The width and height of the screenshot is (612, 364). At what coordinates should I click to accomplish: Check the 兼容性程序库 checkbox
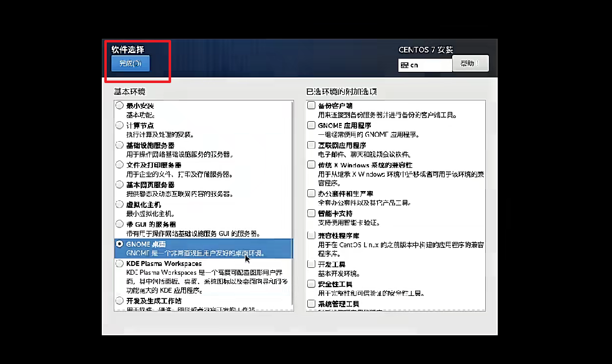pyautogui.click(x=311, y=235)
